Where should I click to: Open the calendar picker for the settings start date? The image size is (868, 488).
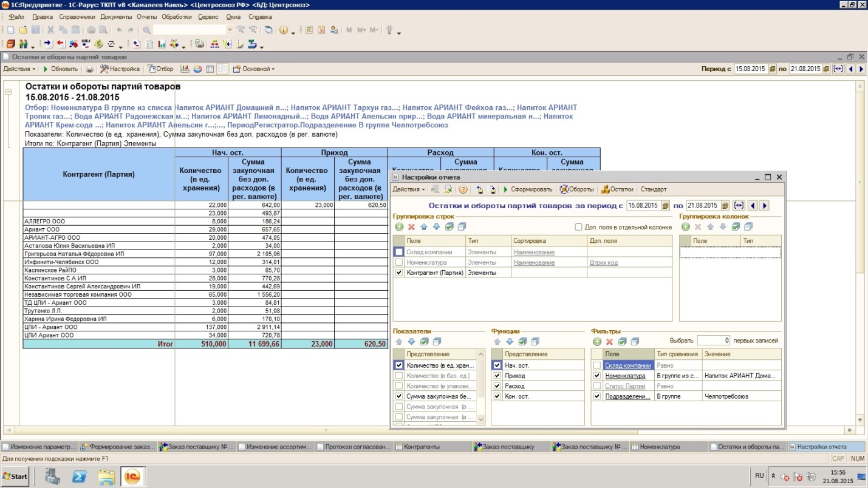coord(665,206)
